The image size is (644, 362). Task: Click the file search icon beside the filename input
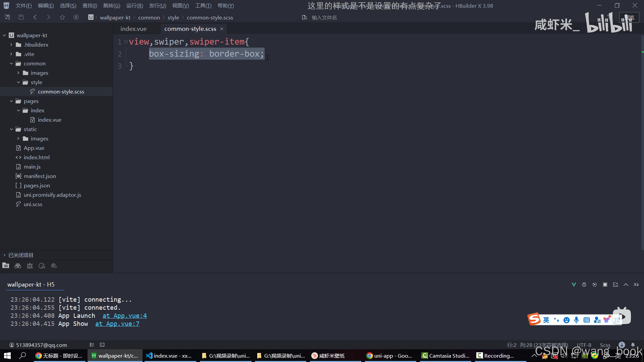pyautogui.click(x=304, y=17)
